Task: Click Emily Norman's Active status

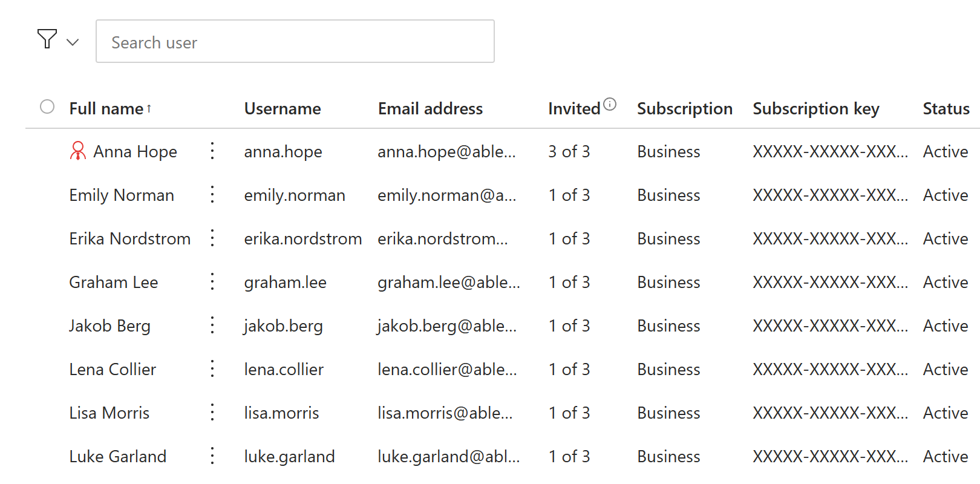Action: point(946,195)
